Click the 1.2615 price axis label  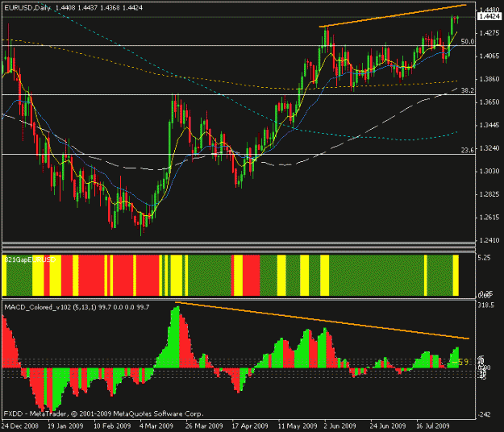(x=489, y=217)
